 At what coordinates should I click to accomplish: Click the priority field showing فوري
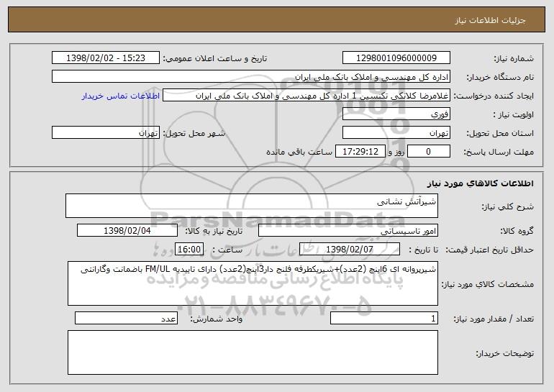(396, 114)
